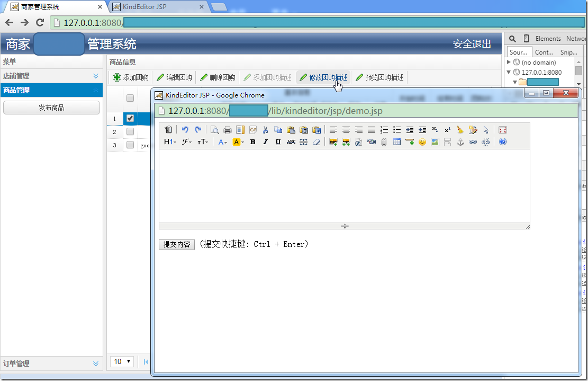Clean HTML with broom icon

click(460, 130)
